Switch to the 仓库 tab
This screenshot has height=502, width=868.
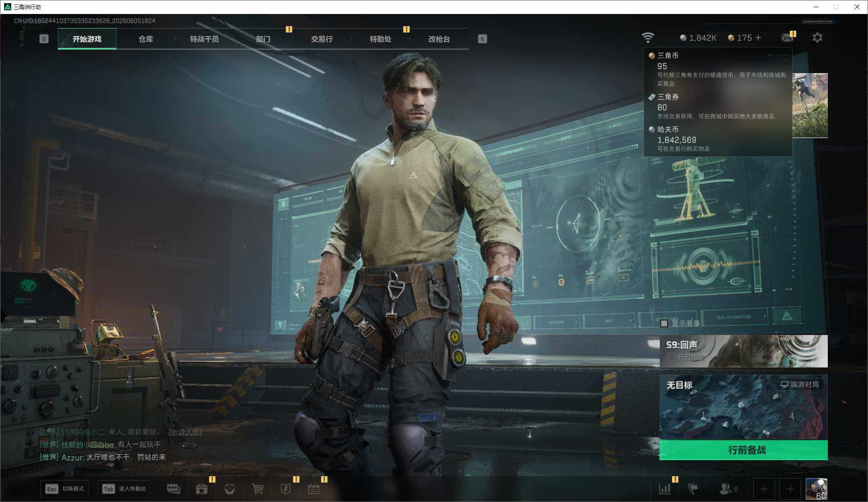[146, 39]
